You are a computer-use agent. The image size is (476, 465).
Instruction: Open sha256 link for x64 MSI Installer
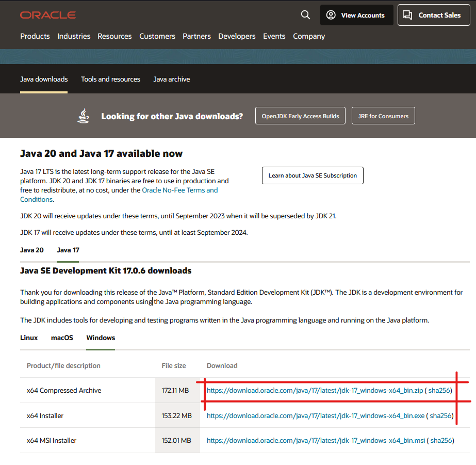pos(441,441)
